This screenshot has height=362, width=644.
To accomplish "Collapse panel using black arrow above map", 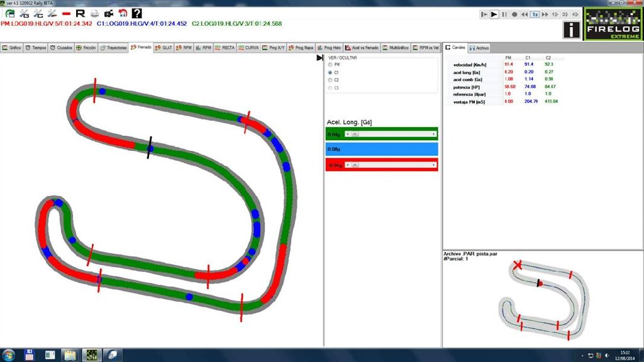I will tap(319, 58).
